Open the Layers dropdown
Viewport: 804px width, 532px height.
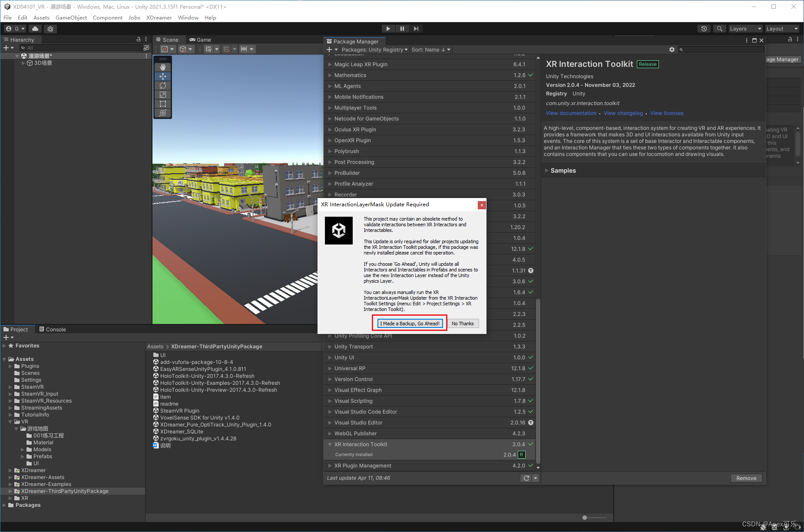(x=745, y=29)
